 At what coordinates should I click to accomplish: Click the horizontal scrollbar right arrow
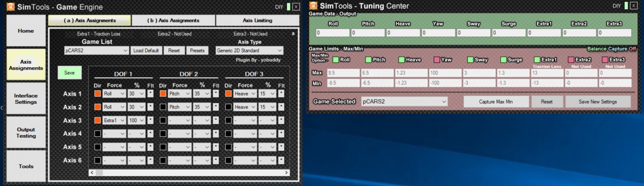286,172
